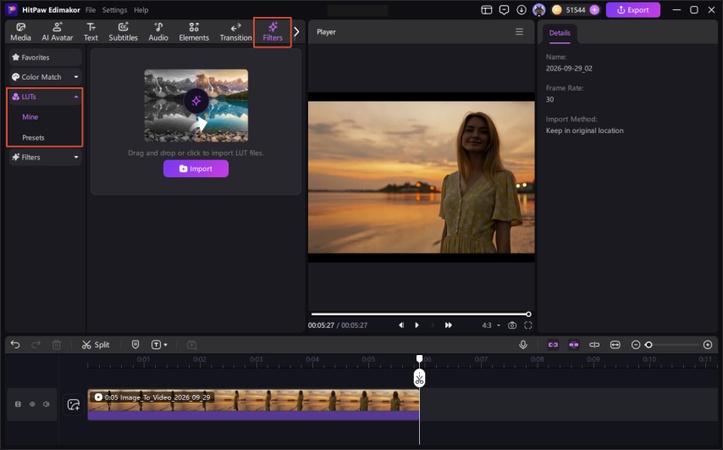The image size is (723, 450).
Task: Open the 4:3 aspect ratio dropdown
Action: pyautogui.click(x=491, y=325)
